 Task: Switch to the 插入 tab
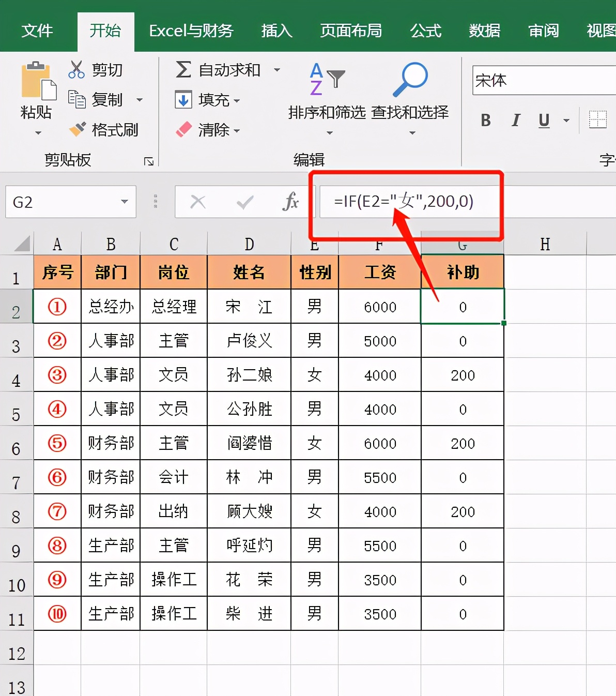pyautogui.click(x=277, y=31)
